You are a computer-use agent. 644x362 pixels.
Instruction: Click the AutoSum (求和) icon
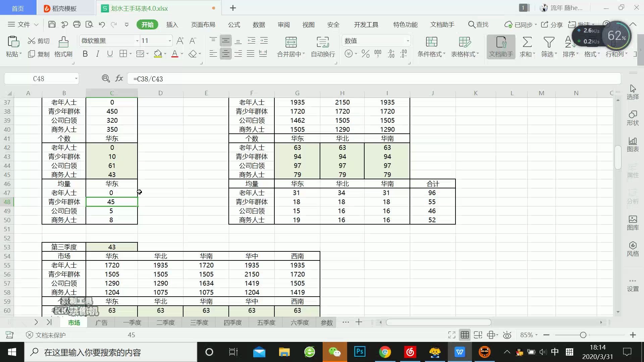[x=527, y=42]
